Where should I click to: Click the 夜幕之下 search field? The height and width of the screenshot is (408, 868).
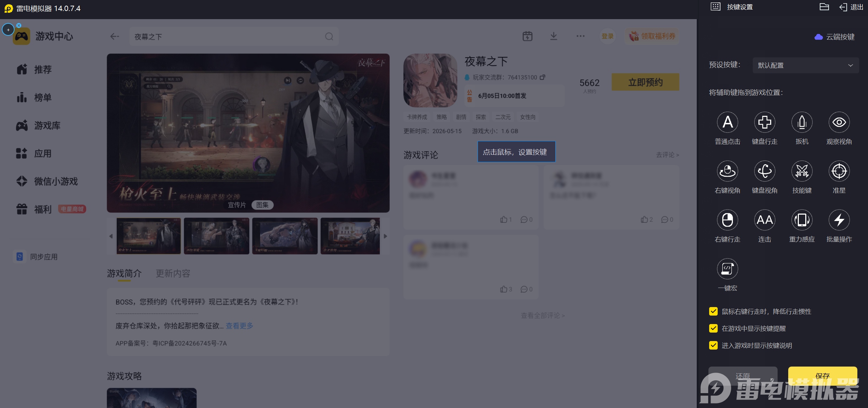[x=234, y=36]
